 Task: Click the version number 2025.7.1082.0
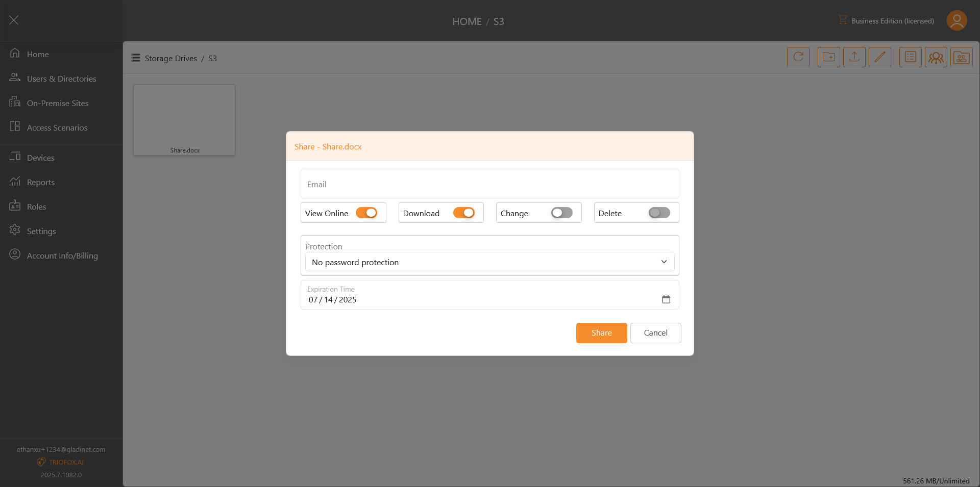tap(61, 475)
